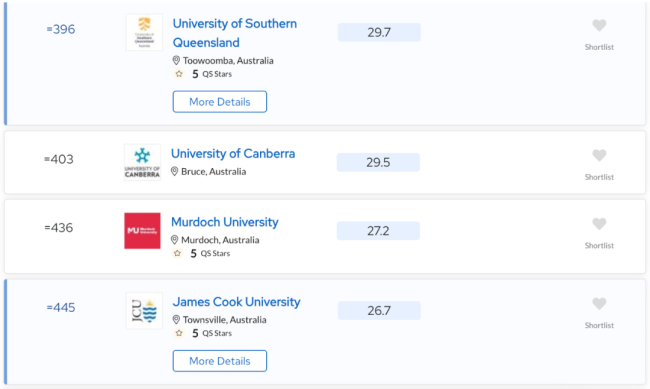Shortlist University of Canberra heart icon
The height and width of the screenshot is (389, 650).
click(x=599, y=155)
